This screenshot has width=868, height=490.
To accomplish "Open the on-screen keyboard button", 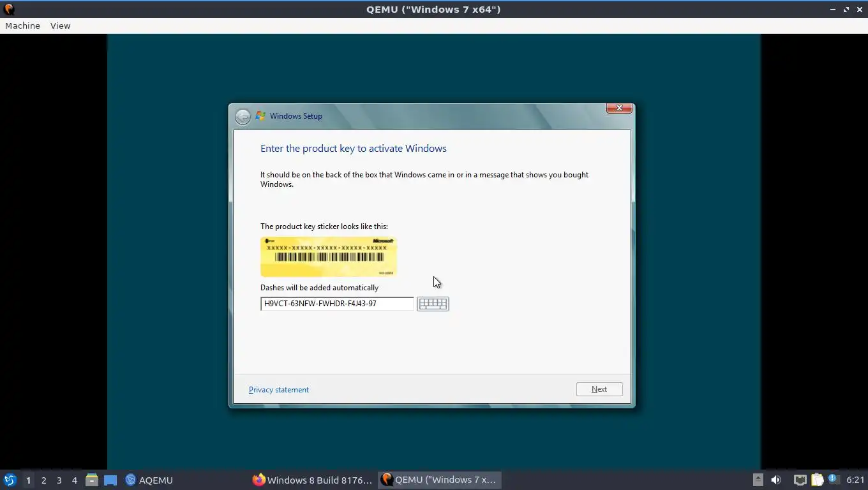I will [433, 304].
